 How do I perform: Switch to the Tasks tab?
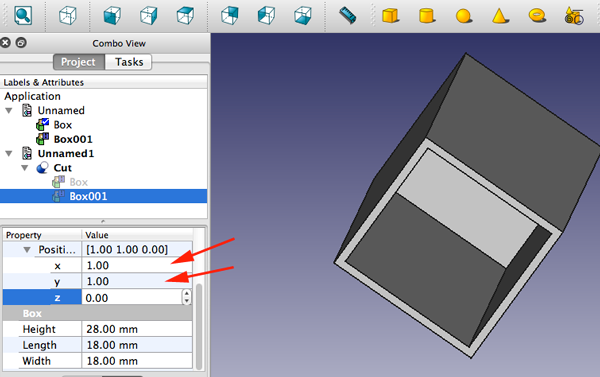(x=129, y=62)
